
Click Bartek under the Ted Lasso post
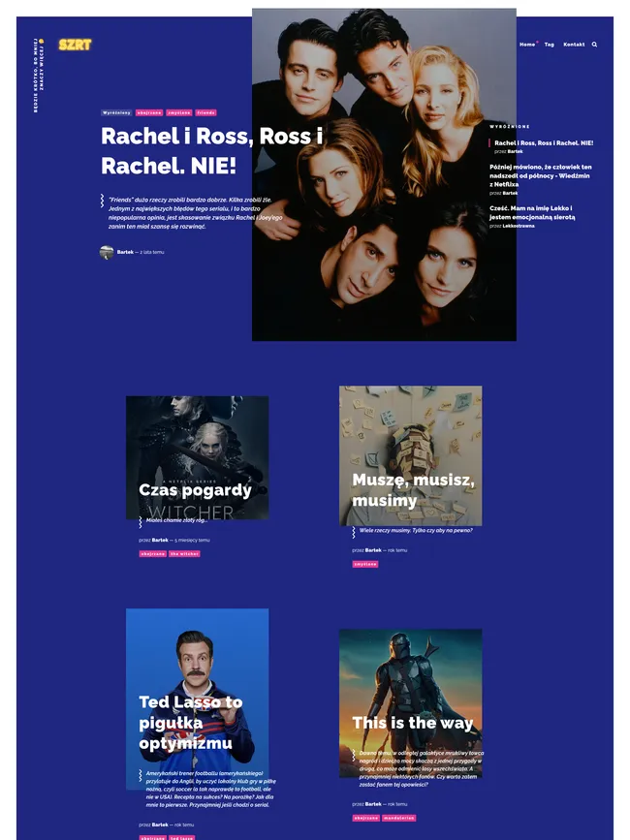pos(160,824)
